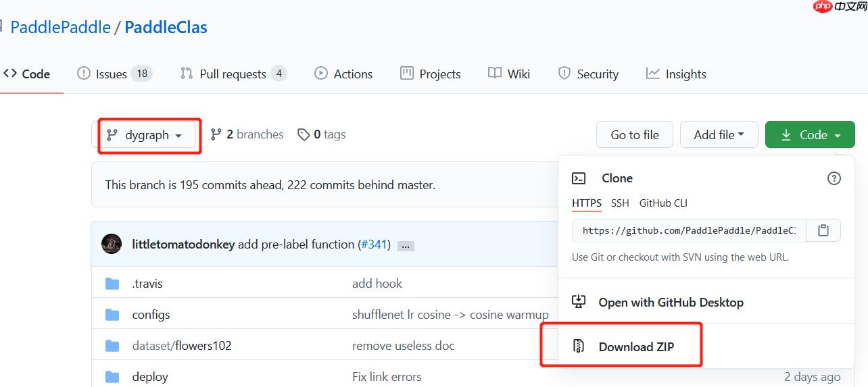Open the dygraph branch dropdown
This screenshot has height=387, width=868.
click(x=146, y=135)
